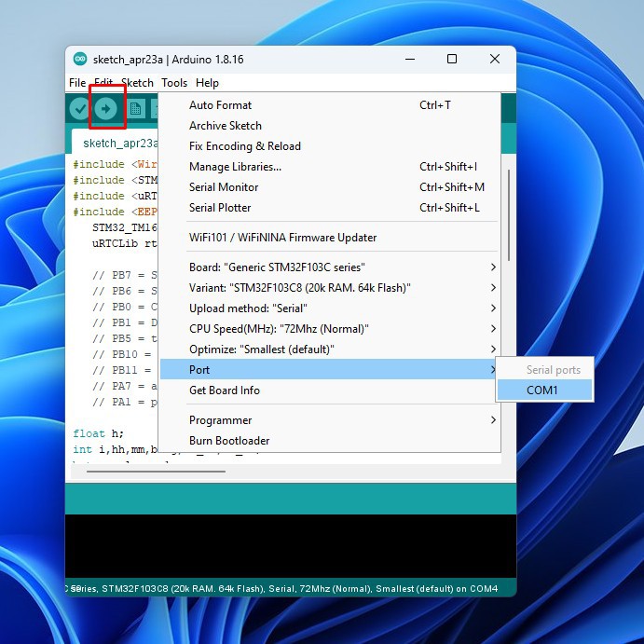Click the Arduino logo in title bar
This screenshot has width=644, height=644.
pos(80,59)
